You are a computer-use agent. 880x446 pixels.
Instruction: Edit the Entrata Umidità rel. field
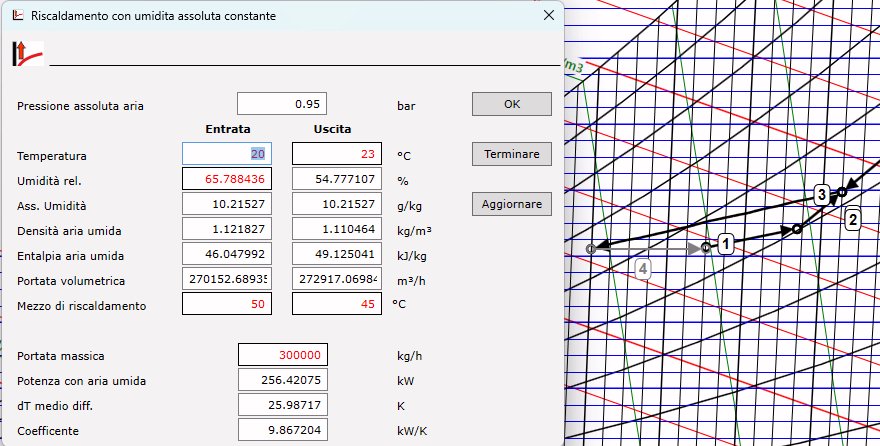pyautogui.click(x=227, y=179)
